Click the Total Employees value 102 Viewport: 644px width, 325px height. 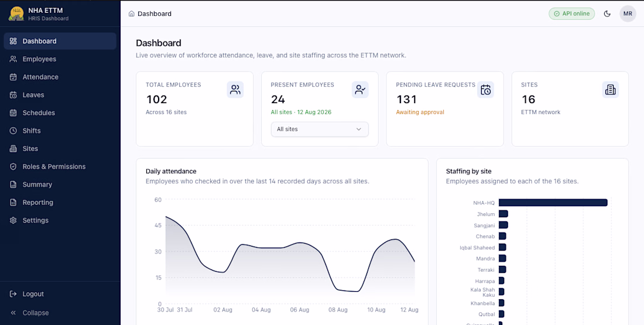coord(156,100)
